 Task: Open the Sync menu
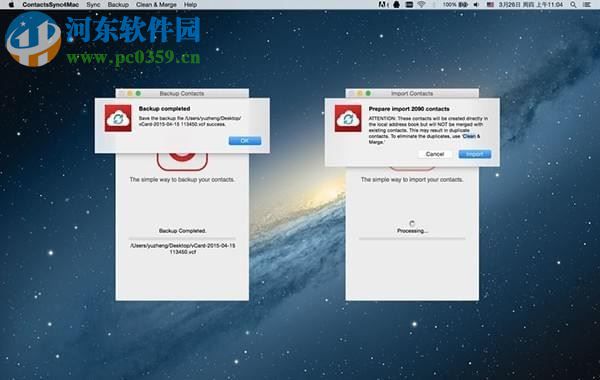[93, 5]
